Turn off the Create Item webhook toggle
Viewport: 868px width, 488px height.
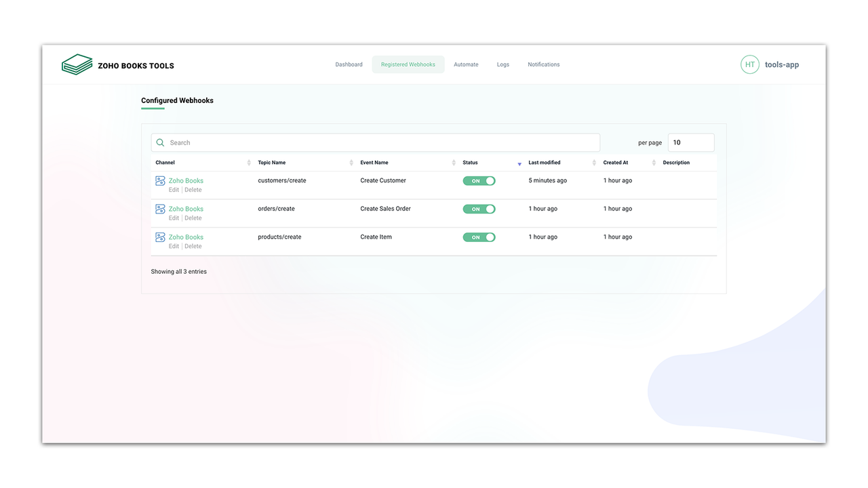(479, 237)
